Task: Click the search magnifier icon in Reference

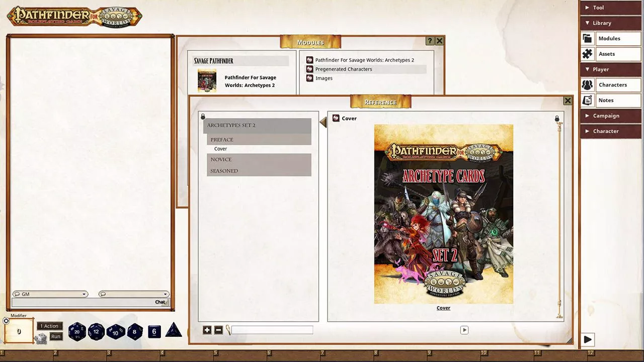Action: point(228,330)
